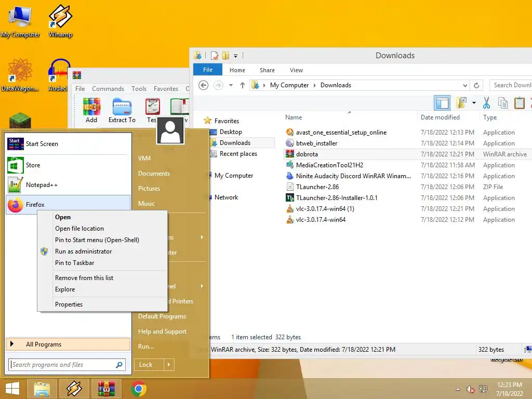Click the Lock button in Start menu

[x=149, y=365]
